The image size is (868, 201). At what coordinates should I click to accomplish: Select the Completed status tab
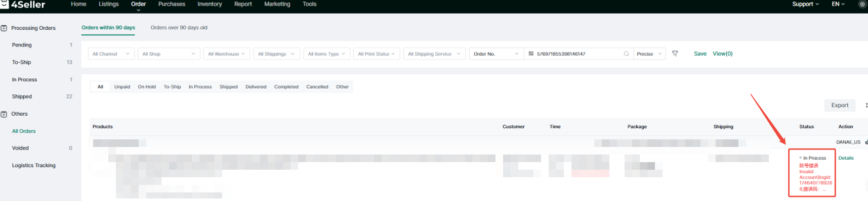(286, 87)
